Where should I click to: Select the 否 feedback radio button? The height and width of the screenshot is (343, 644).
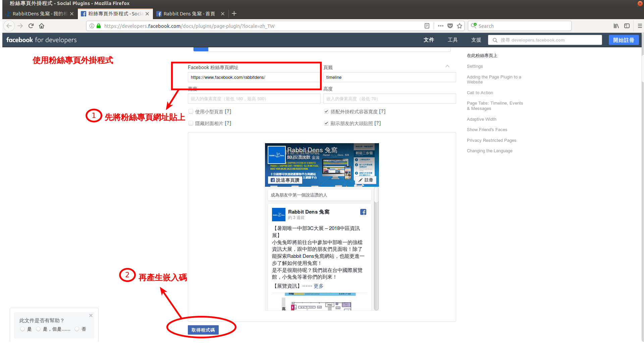[x=77, y=329]
